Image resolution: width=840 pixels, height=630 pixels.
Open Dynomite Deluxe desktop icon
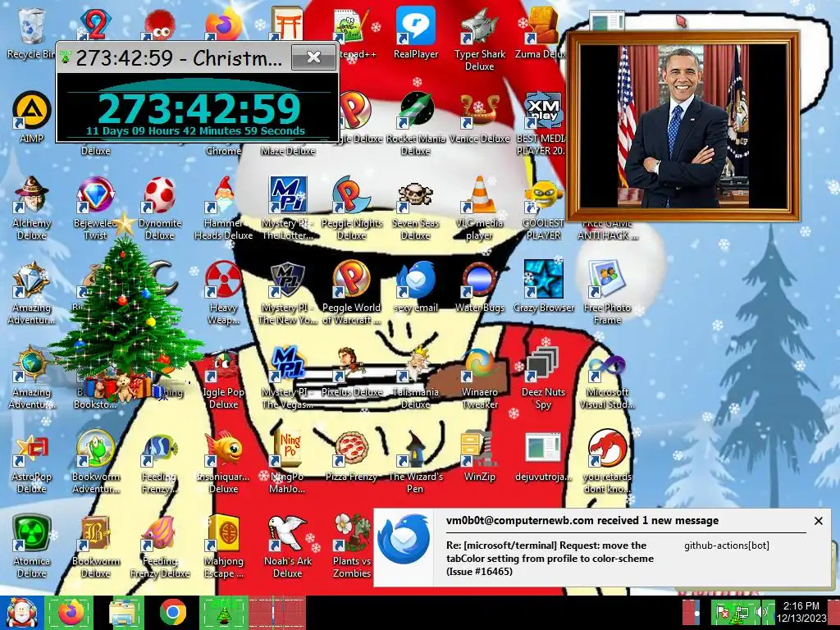tap(160, 209)
